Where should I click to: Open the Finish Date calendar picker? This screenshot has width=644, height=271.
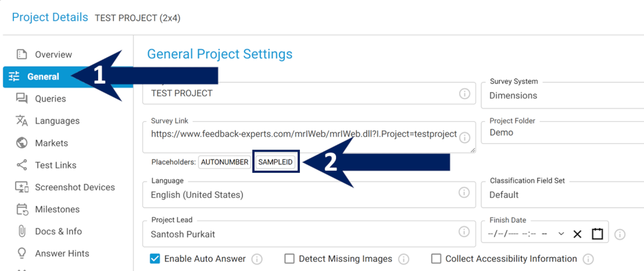click(x=597, y=234)
